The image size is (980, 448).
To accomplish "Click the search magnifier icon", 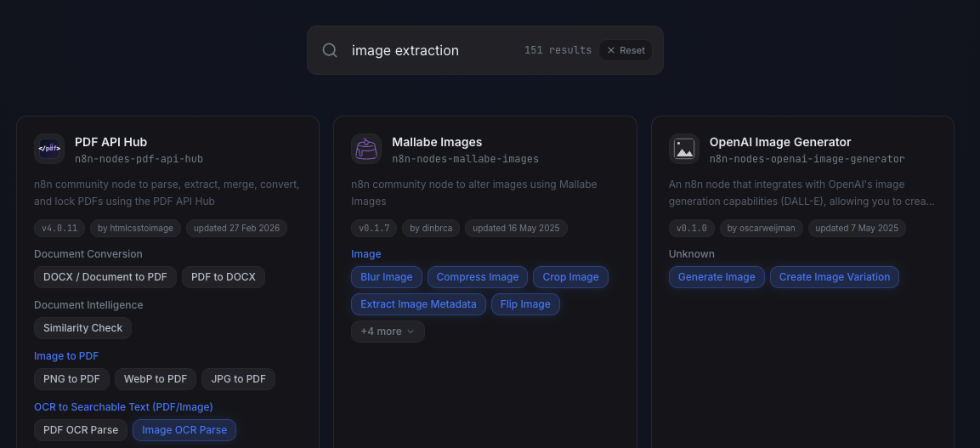I will pyautogui.click(x=330, y=50).
